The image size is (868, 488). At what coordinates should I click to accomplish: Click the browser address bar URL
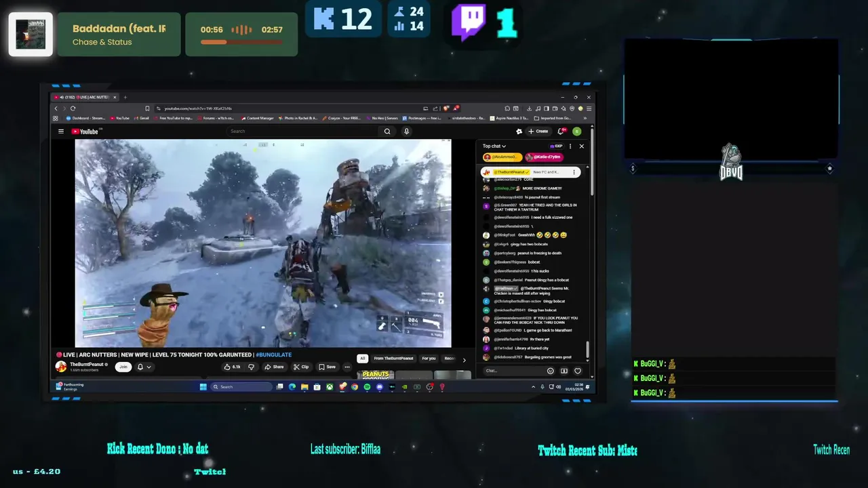198,108
